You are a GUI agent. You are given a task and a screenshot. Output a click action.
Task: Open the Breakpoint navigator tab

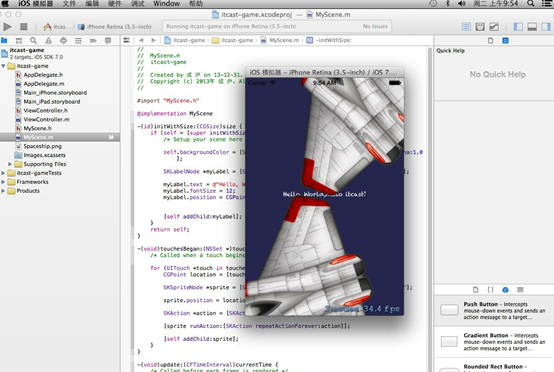point(93,41)
